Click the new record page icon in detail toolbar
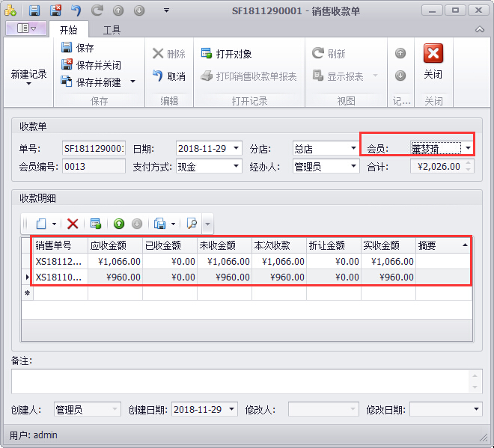Screen dimensions: 494x448 [41, 224]
